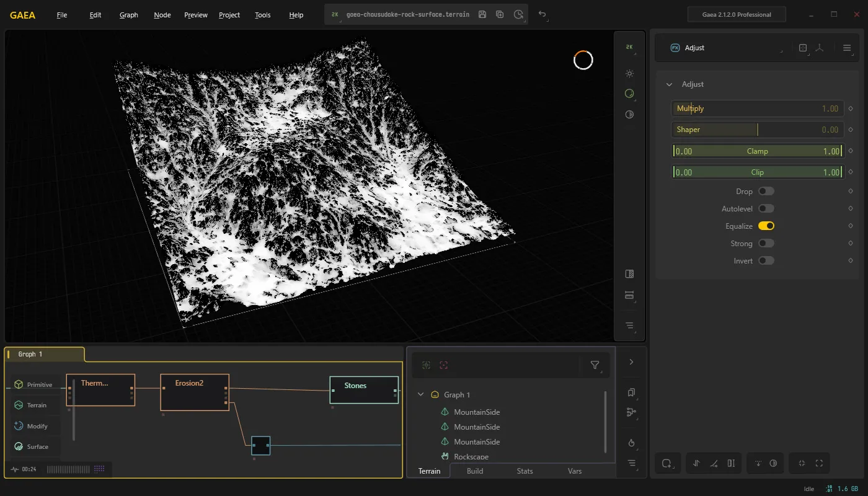Select the Rockscape tree entry

point(471,457)
